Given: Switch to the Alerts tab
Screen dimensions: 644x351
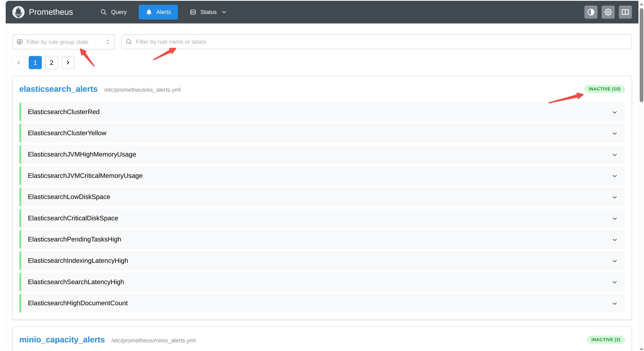Looking at the screenshot, I should click(x=158, y=12).
